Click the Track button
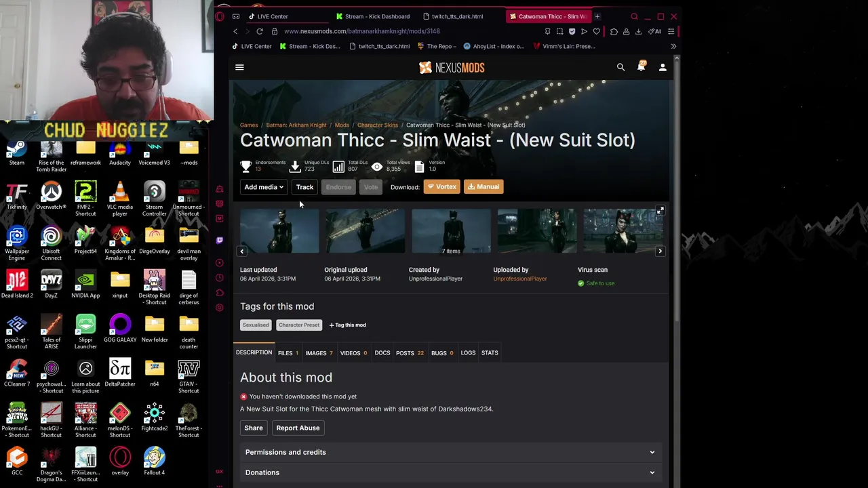This screenshot has height=488, width=868. pyautogui.click(x=304, y=187)
